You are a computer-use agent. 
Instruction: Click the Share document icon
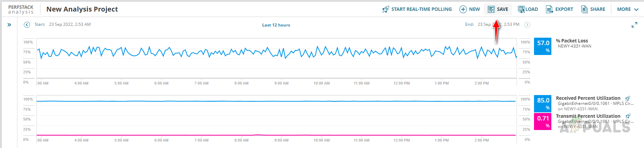[584, 9]
